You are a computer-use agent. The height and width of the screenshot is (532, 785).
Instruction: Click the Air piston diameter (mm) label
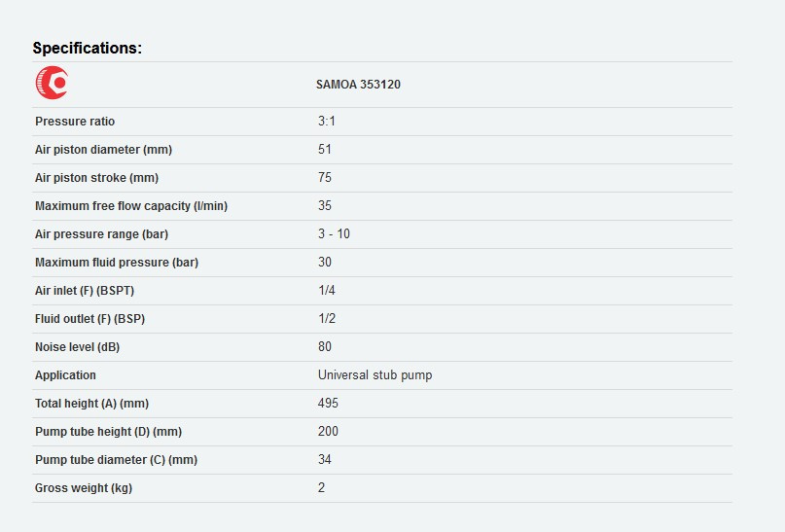point(103,150)
